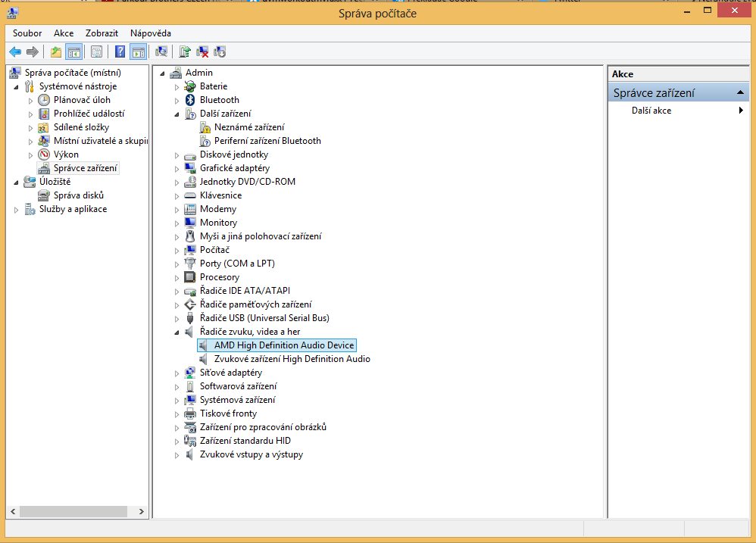Expand the Prohlížeč událostí node
Viewport: 756px width, 543px height.
coord(31,114)
